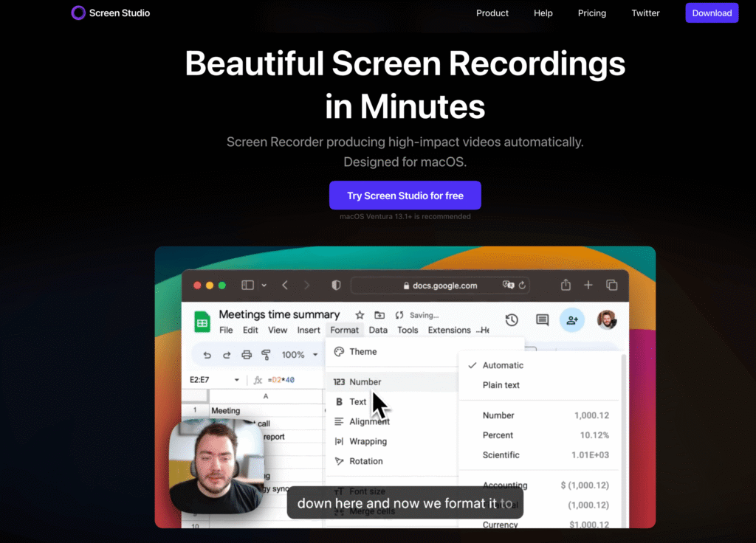Click the reload page icon

(x=522, y=286)
